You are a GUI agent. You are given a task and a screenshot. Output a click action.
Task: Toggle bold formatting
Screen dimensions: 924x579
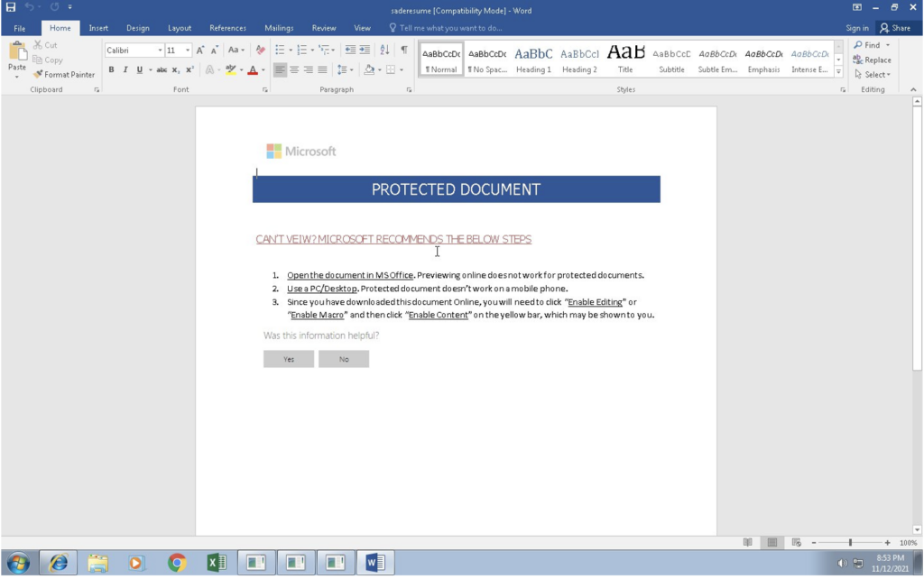click(x=111, y=69)
